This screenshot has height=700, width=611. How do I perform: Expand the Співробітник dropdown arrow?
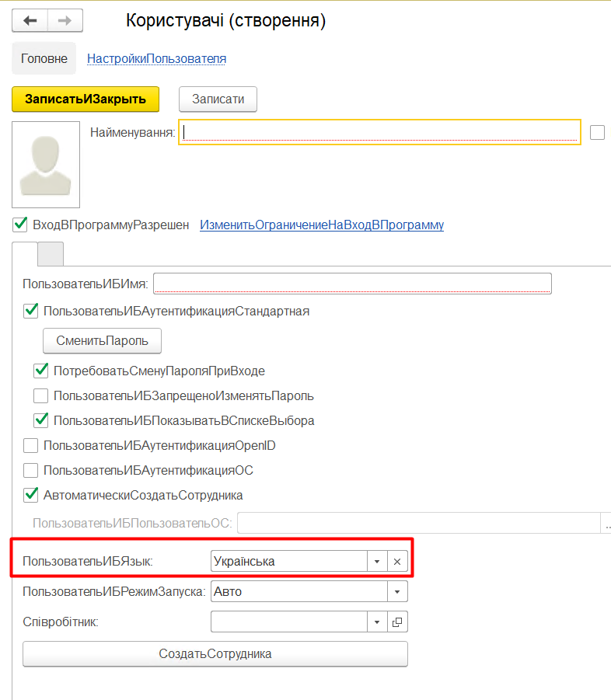(377, 622)
